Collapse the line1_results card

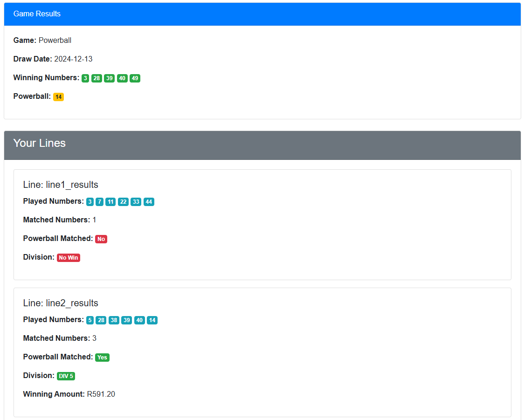tap(61, 185)
